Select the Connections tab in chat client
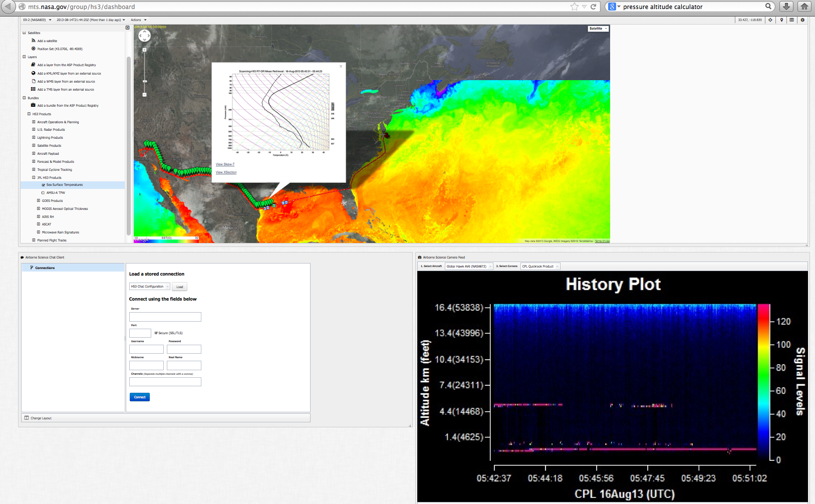The image size is (815, 504). (x=45, y=268)
